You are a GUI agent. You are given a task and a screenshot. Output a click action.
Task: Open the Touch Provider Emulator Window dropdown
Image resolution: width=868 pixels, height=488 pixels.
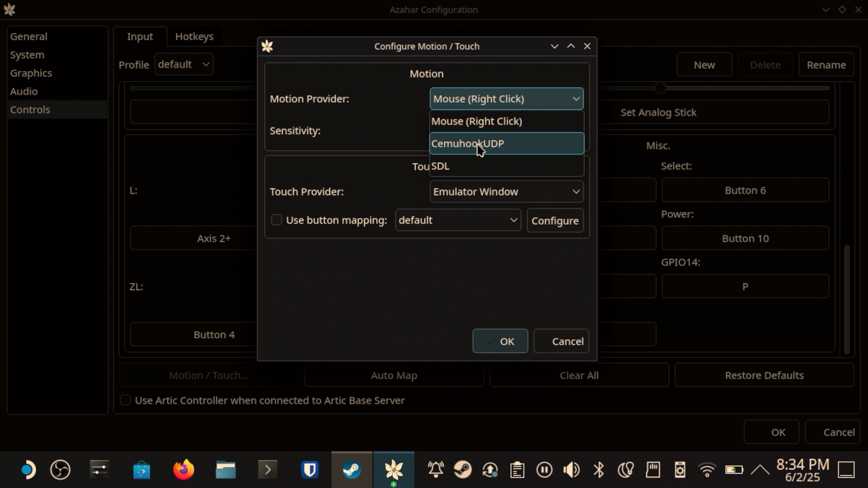click(506, 192)
